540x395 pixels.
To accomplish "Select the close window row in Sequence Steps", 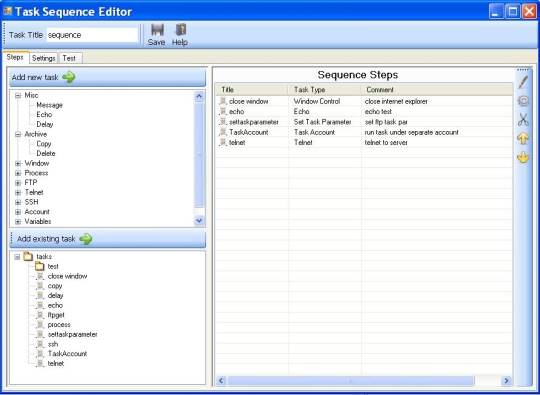I will point(364,101).
